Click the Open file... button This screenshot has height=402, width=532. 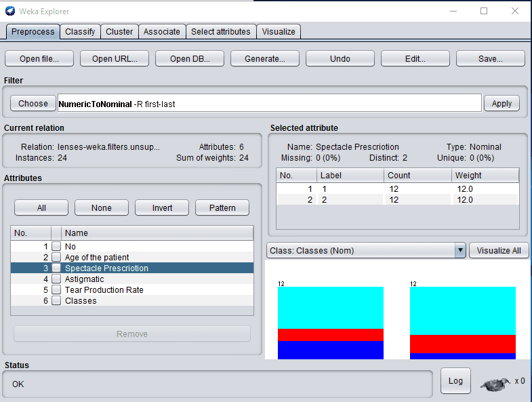point(39,59)
